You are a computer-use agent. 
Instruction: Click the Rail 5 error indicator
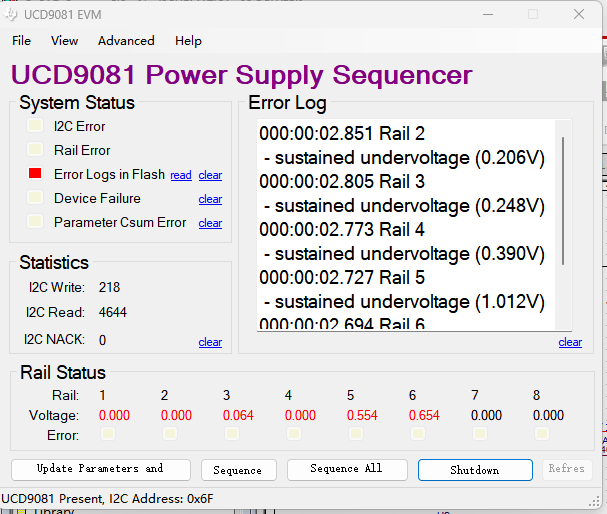pyautogui.click(x=356, y=433)
